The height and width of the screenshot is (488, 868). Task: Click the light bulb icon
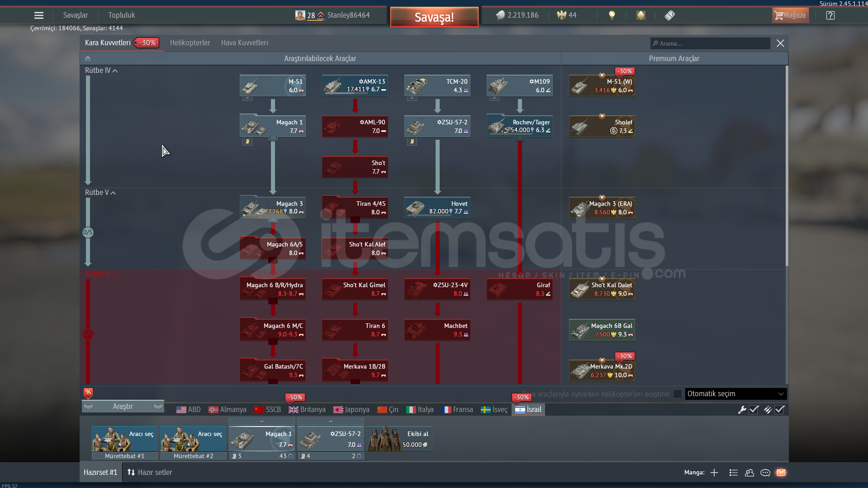pos(612,15)
